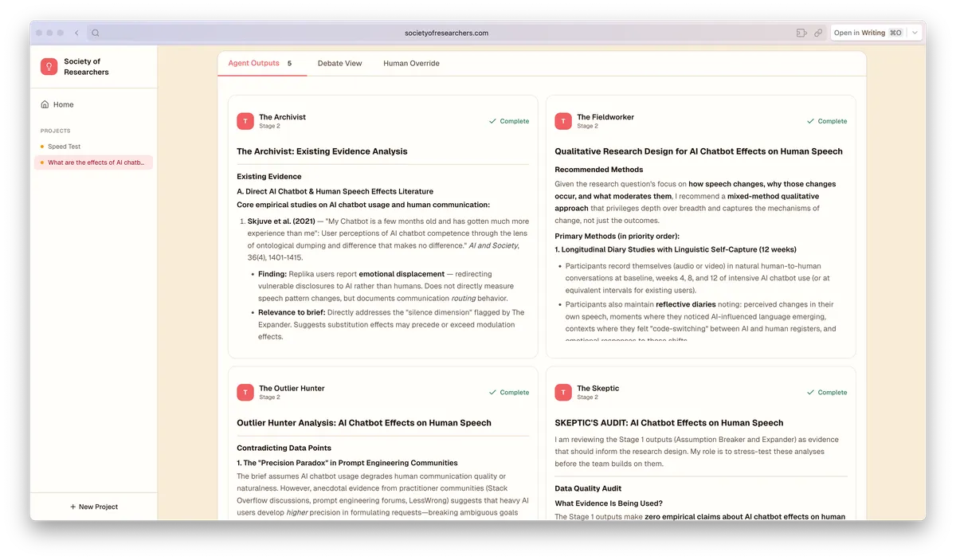Click 'The Fieldworker' agent name
956x560 pixels.
tap(605, 117)
